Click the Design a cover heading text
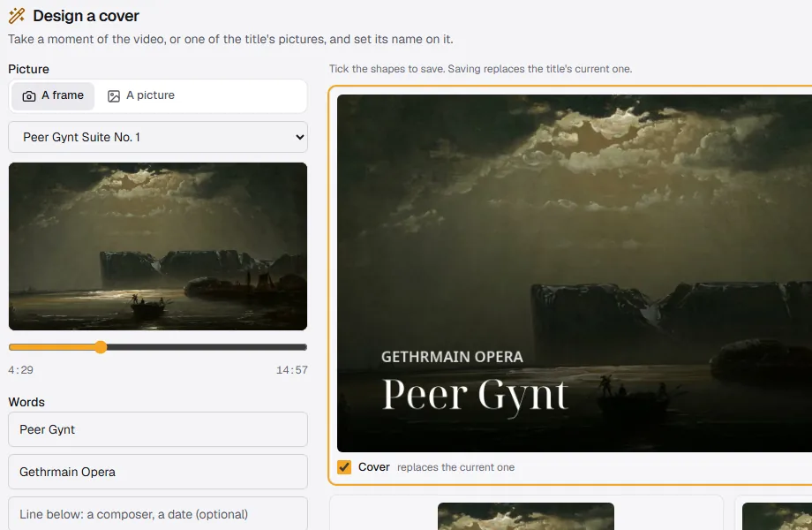The height and width of the screenshot is (530, 812). pyautogui.click(x=86, y=16)
